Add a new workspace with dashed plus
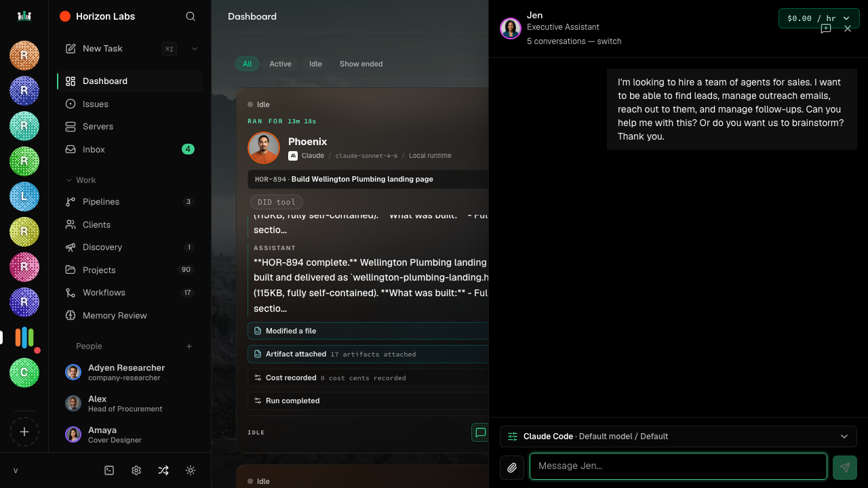Image resolution: width=868 pixels, height=488 pixels. tap(24, 432)
